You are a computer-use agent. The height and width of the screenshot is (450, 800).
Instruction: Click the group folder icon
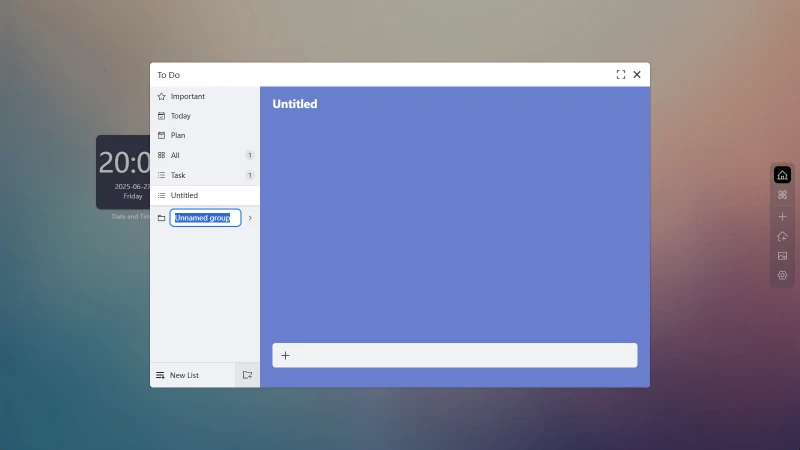[161, 218]
